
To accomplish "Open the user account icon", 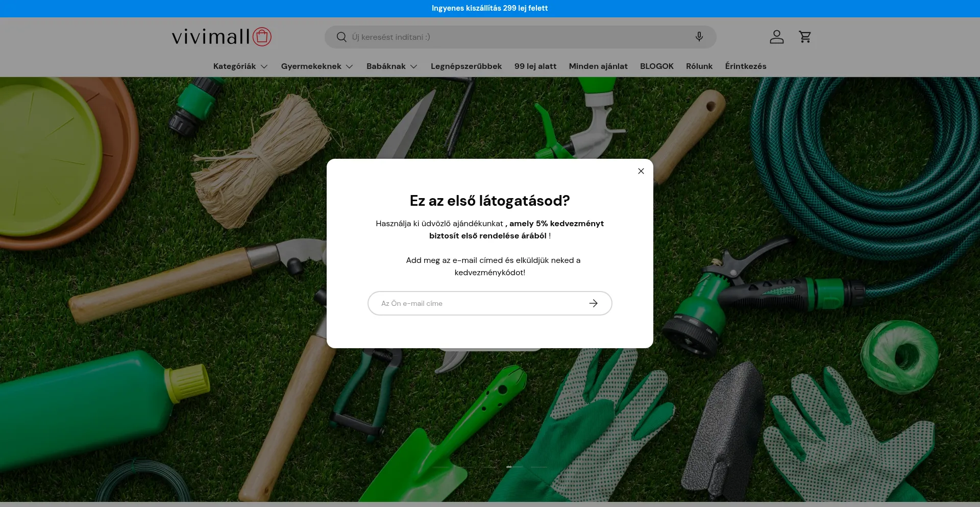I will click(777, 37).
